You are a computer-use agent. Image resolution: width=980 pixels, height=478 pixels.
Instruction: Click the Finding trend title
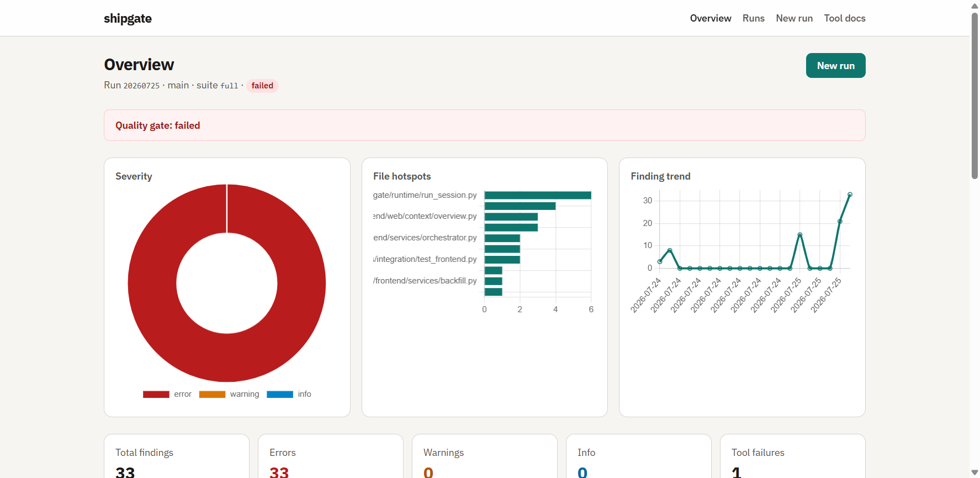[660, 176]
